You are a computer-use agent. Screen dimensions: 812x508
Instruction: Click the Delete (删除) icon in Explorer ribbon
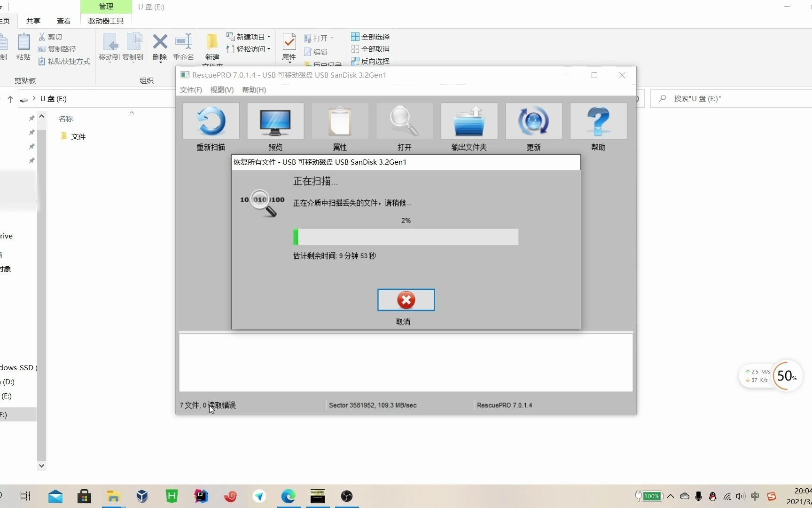click(x=160, y=42)
